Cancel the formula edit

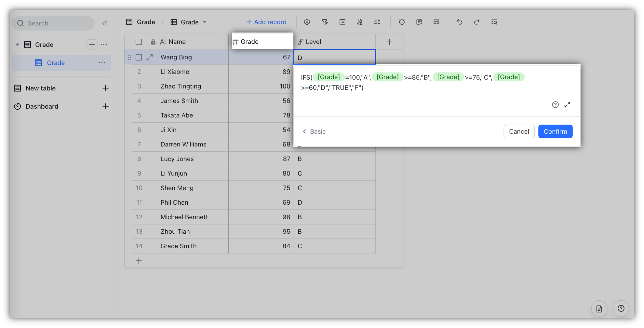pyautogui.click(x=519, y=131)
